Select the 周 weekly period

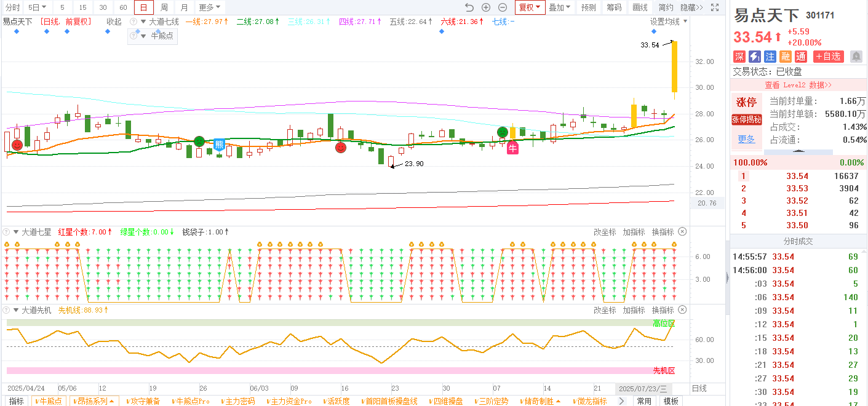pyautogui.click(x=164, y=7)
